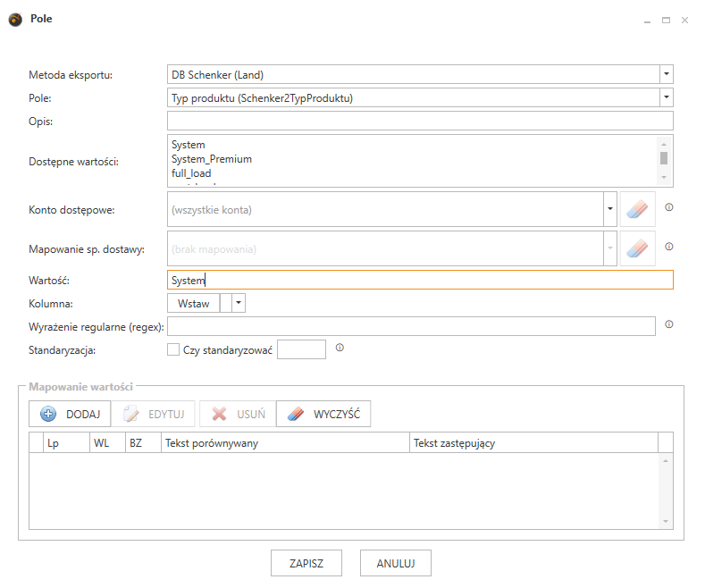Click the Lp column header
The image size is (705, 588).
point(66,443)
